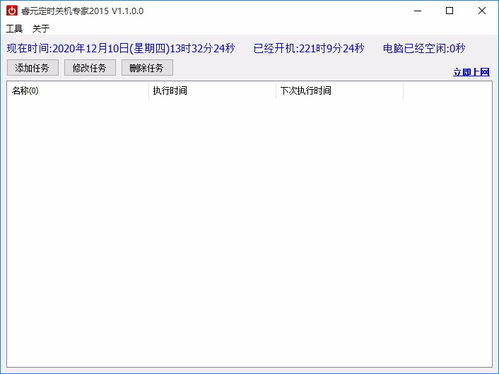The width and height of the screenshot is (499, 374).
Task: Click the 现在时间 date and time text
Action: [121, 49]
